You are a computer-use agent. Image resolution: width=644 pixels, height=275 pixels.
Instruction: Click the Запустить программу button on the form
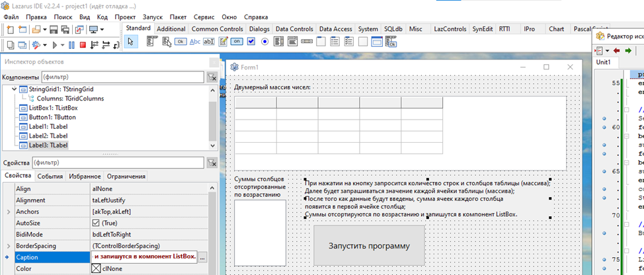(x=369, y=245)
